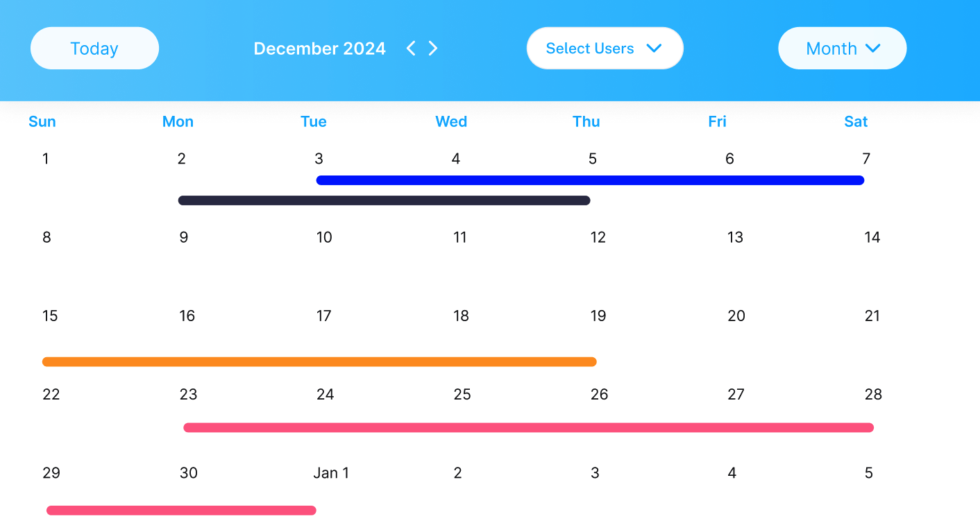Click the Sat column header
Screen dimensions: 980x523
(x=856, y=121)
